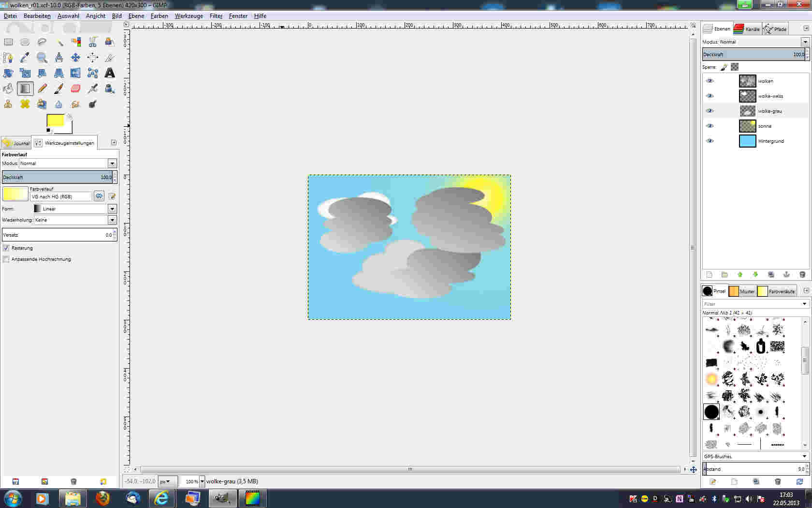Select the Fuzzy Select magic wand tool
Image resolution: width=812 pixels, height=508 pixels.
pyautogui.click(x=59, y=42)
